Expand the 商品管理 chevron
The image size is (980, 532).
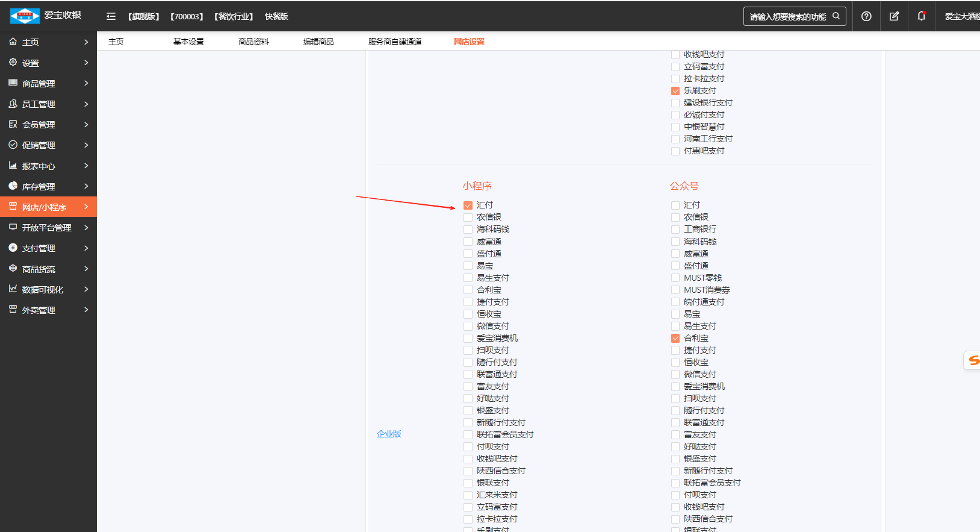pos(86,83)
